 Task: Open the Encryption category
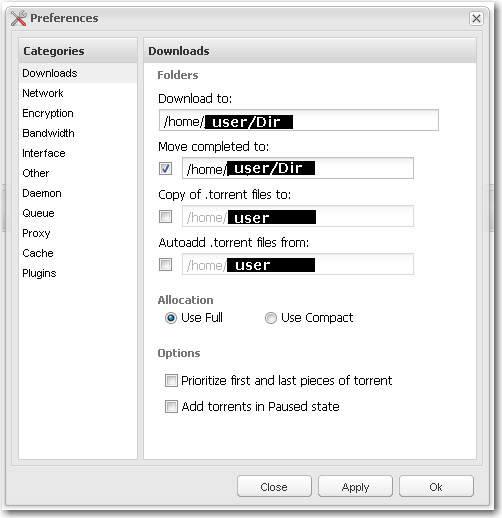(x=78, y=113)
